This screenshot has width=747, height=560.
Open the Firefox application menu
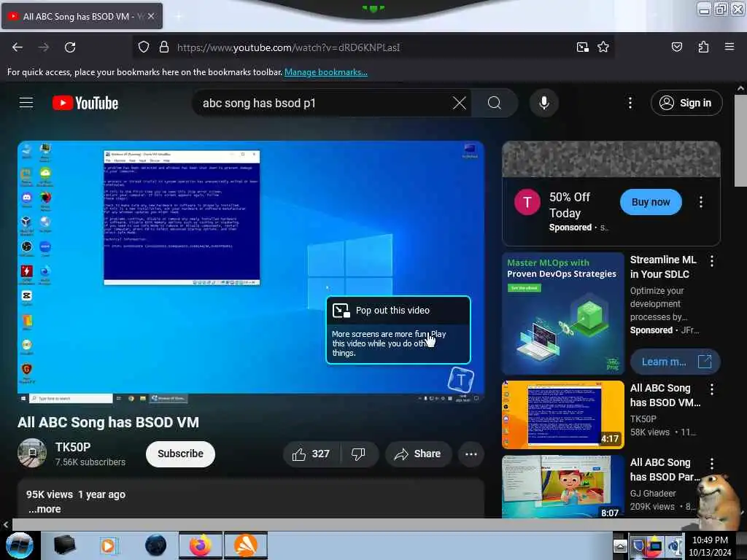click(729, 47)
